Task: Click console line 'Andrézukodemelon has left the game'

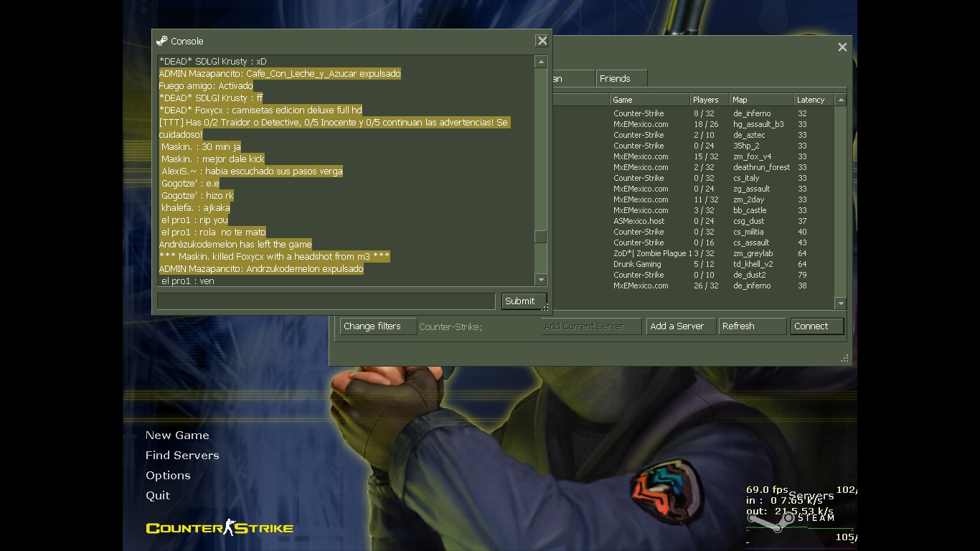Action: coord(235,245)
